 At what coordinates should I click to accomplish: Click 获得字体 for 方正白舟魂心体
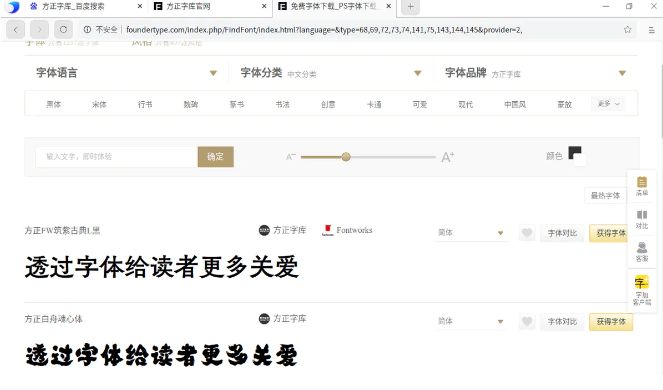[611, 321]
